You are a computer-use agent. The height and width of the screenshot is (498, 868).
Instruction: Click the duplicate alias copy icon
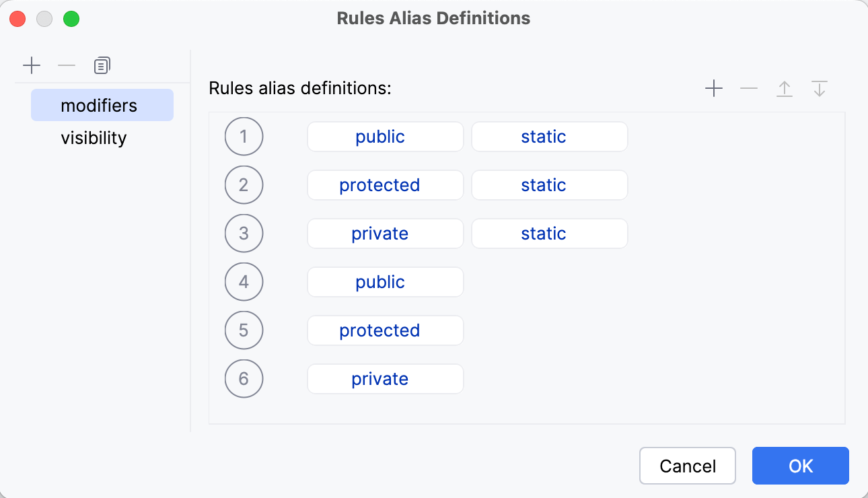[102, 65]
